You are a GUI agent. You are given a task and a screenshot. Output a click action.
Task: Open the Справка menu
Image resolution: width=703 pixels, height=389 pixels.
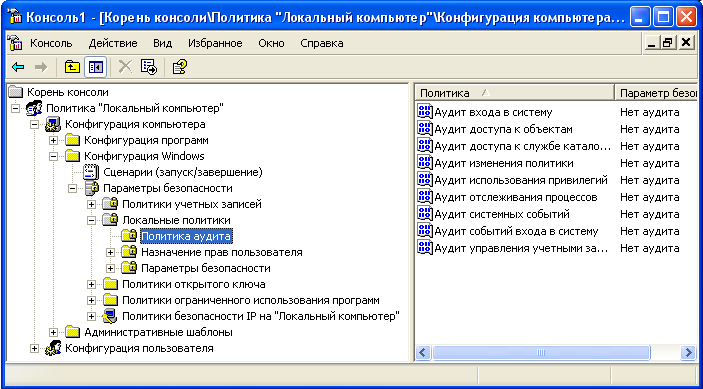322,43
